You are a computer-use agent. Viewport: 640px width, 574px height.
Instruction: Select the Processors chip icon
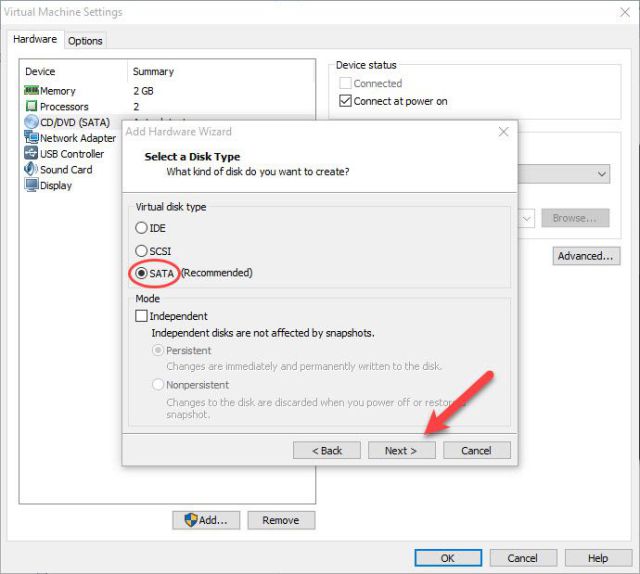pos(31,106)
